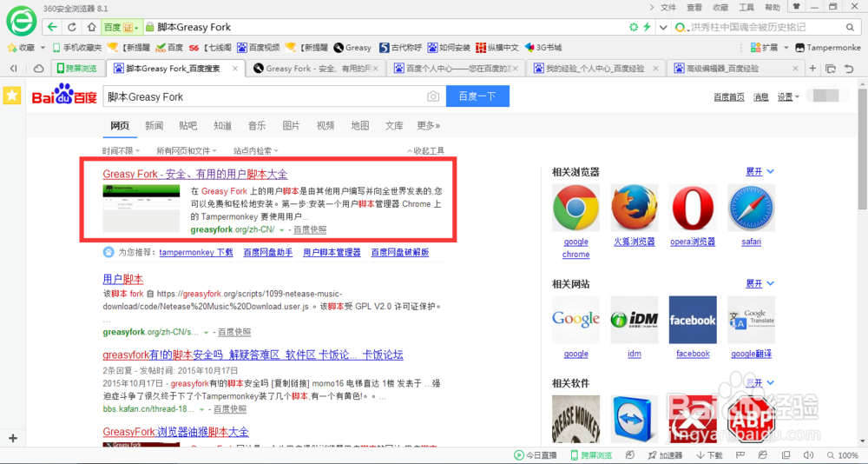The height and width of the screenshot is (464, 868).
Task: Select the 图片 search category
Action: point(291,126)
